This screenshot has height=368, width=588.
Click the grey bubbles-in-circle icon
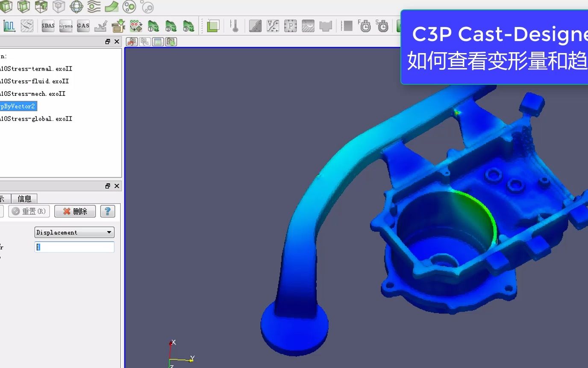coord(147,6)
